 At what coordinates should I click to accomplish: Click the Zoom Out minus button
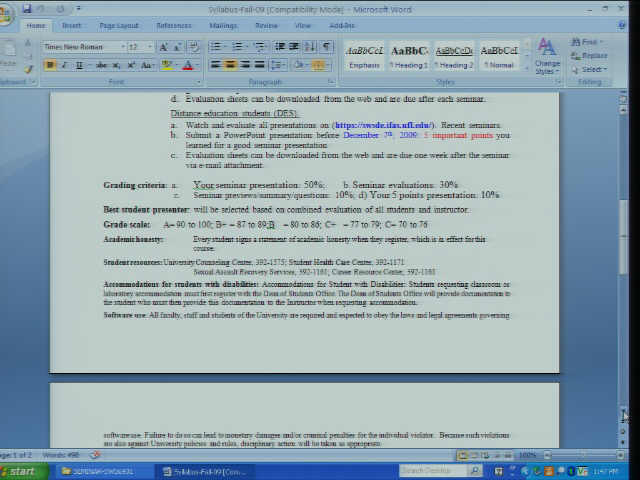(548, 455)
